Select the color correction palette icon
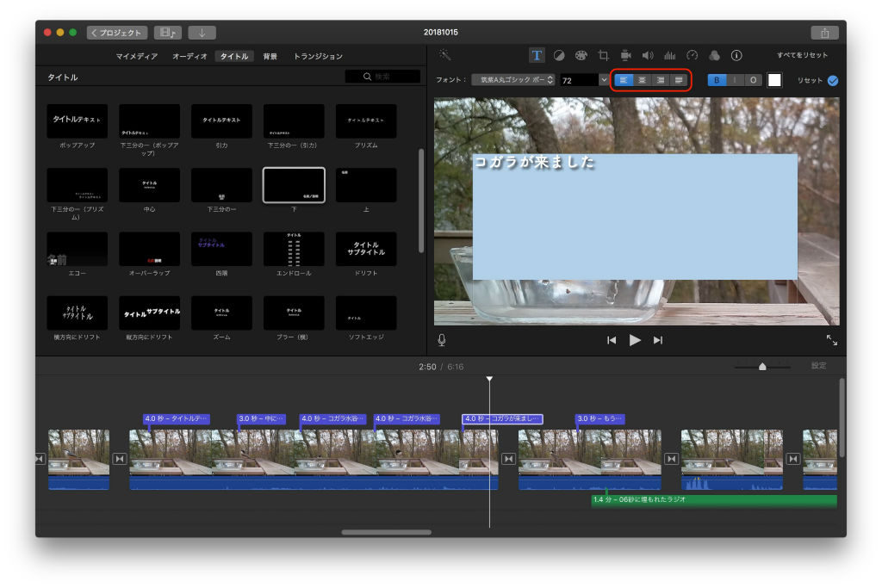882x588 pixels. pos(581,55)
